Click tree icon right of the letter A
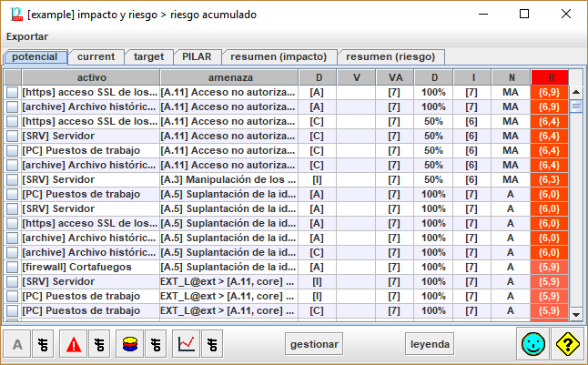The width and height of the screenshot is (588, 365). click(44, 344)
